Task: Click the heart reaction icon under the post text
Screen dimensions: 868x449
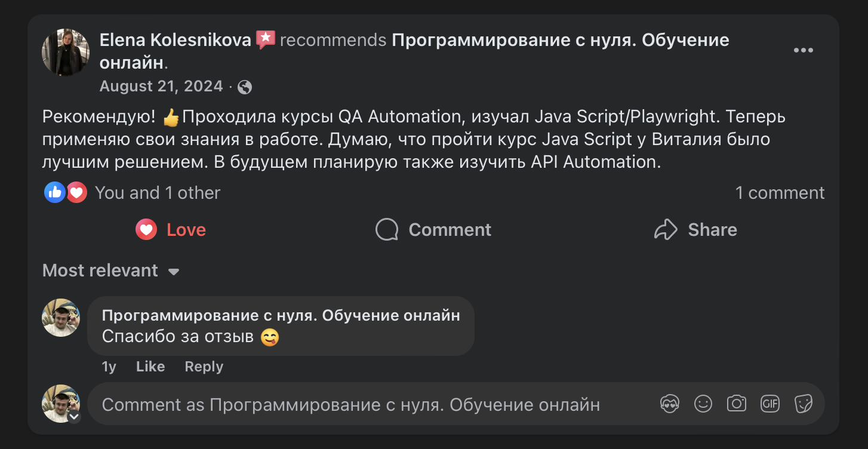Action: pos(76,192)
